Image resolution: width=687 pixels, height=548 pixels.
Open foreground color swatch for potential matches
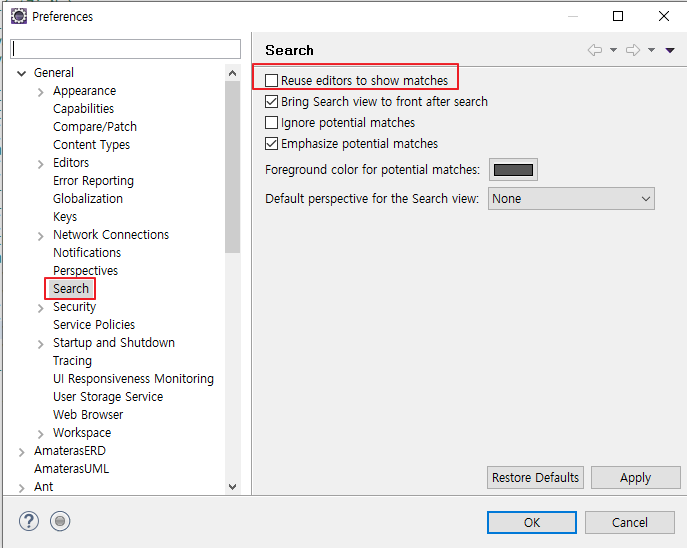pos(513,170)
